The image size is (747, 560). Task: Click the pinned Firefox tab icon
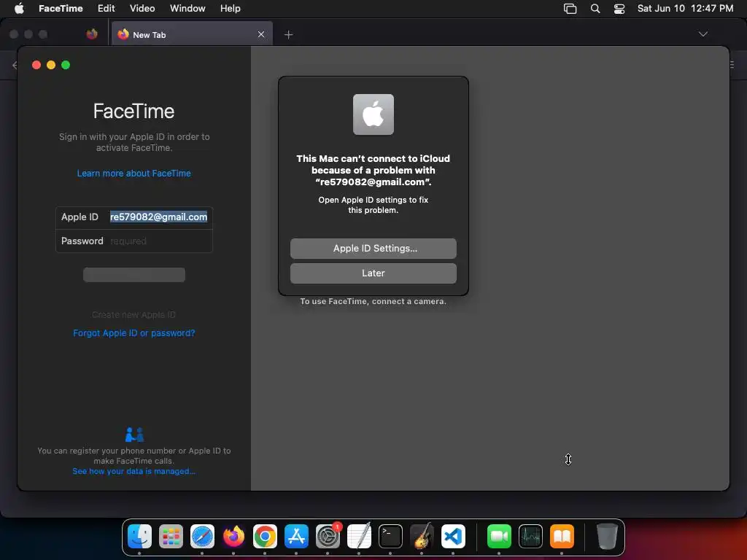tap(92, 34)
